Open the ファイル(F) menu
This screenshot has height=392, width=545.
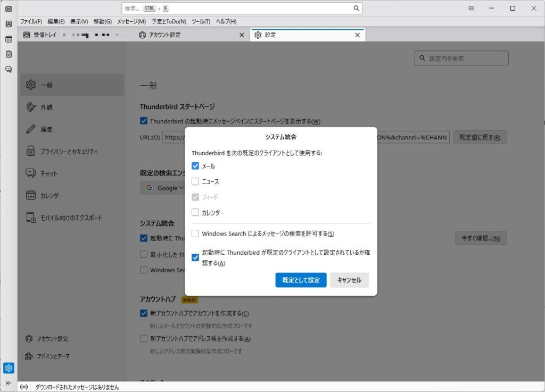point(31,21)
